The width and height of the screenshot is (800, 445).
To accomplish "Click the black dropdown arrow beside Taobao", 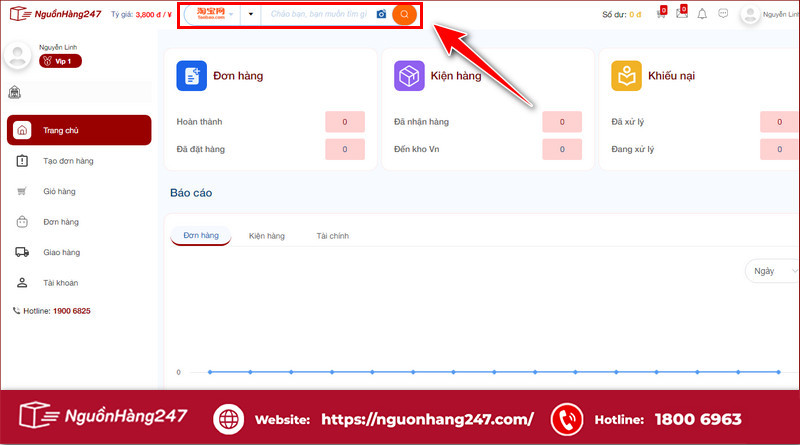I will pos(250,15).
